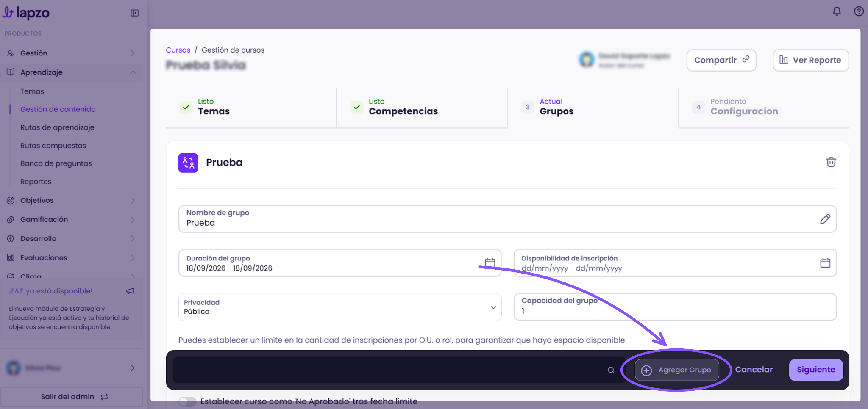Open the Privacidad dropdown
Screen dimensions: 868x409
(340, 307)
